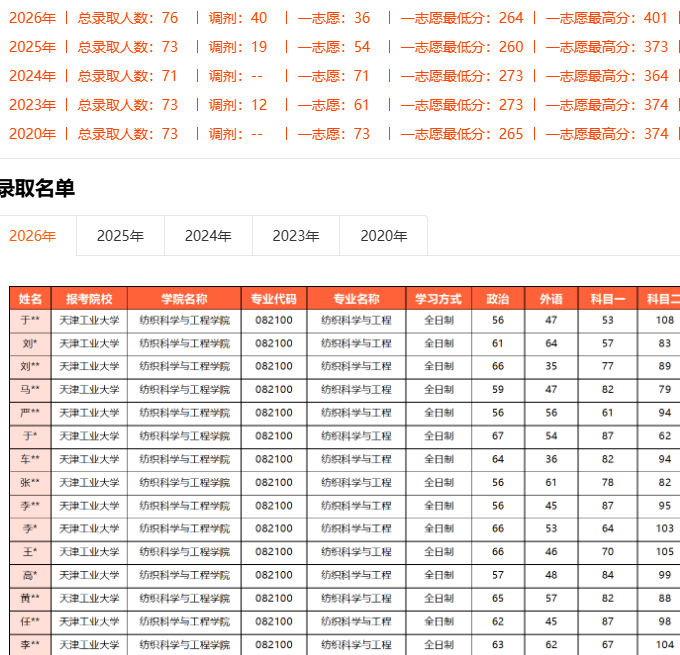Click 纺织科学与工程学院 in the 马** row
Viewport: 680px width, 655px height.
184,390
